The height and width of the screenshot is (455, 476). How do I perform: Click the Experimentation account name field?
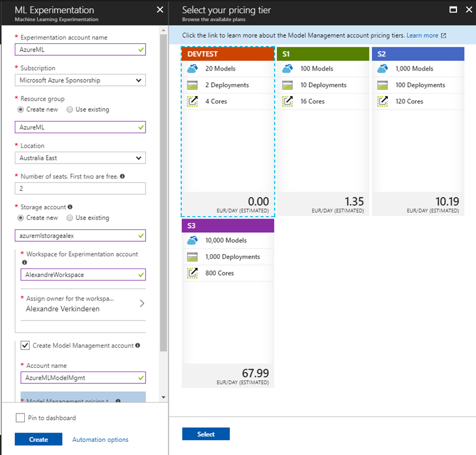[x=80, y=50]
